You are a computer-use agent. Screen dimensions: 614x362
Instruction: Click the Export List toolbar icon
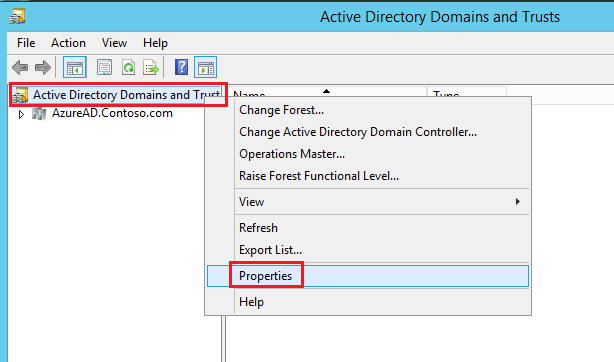point(151,68)
